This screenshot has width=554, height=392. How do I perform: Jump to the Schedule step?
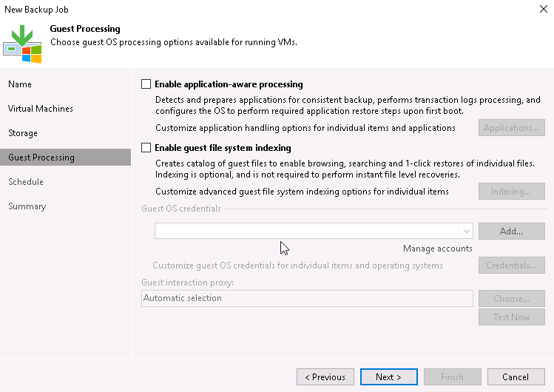pos(26,182)
